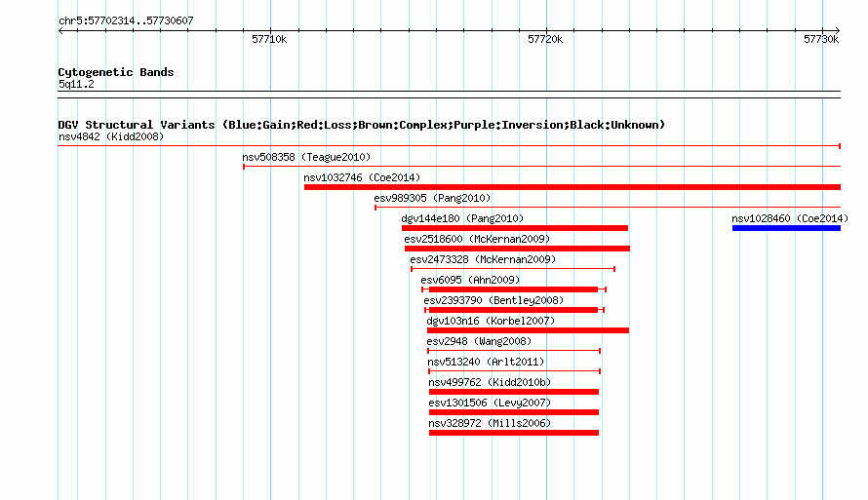
Task: Click red bar under esv1301506
Action: click(514, 412)
